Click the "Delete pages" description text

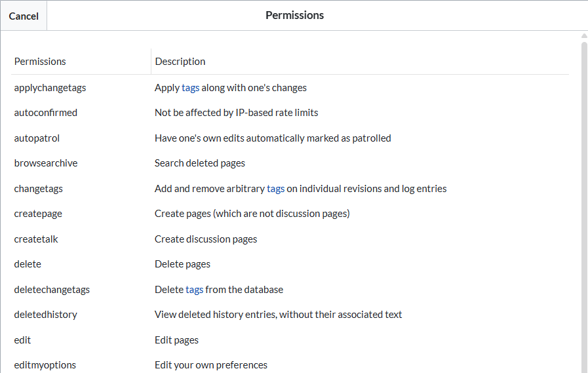click(182, 264)
